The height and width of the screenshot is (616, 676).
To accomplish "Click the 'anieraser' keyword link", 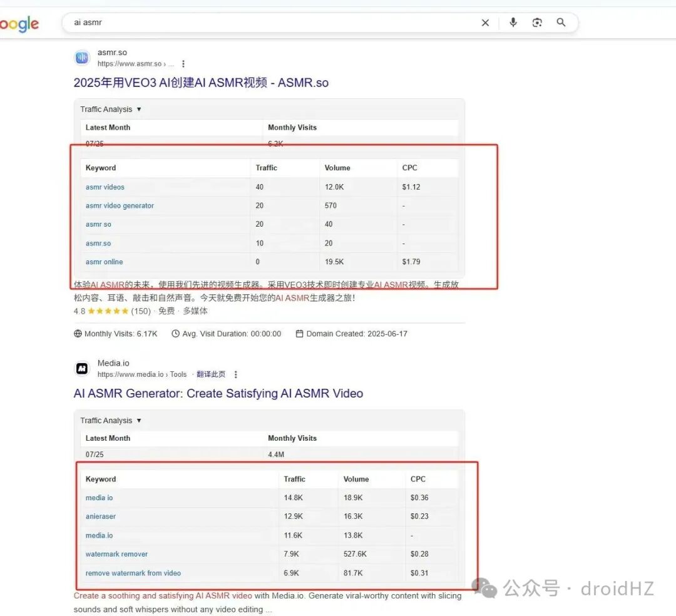I will click(100, 516).
